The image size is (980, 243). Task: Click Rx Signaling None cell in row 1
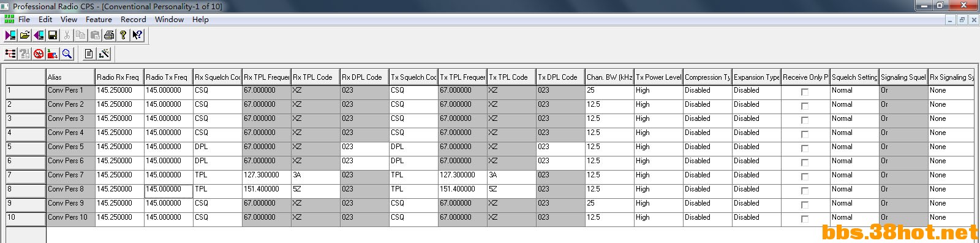(x=951, y=93)
